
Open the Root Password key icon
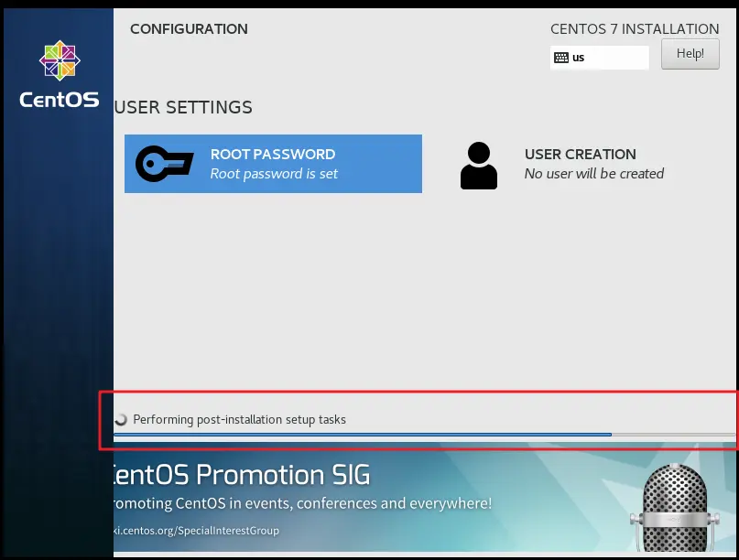(164, 164)
